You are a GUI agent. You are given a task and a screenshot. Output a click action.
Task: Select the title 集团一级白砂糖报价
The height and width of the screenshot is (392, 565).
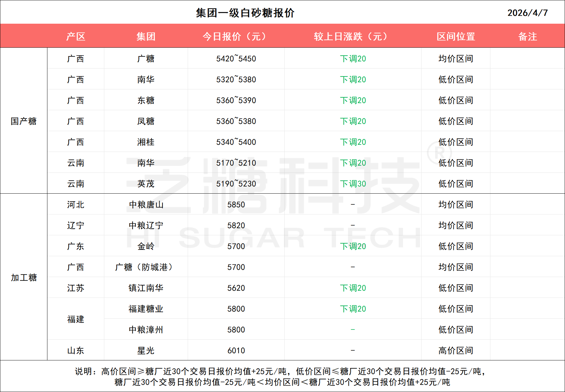pyautogui.click(x=245, y=13)
